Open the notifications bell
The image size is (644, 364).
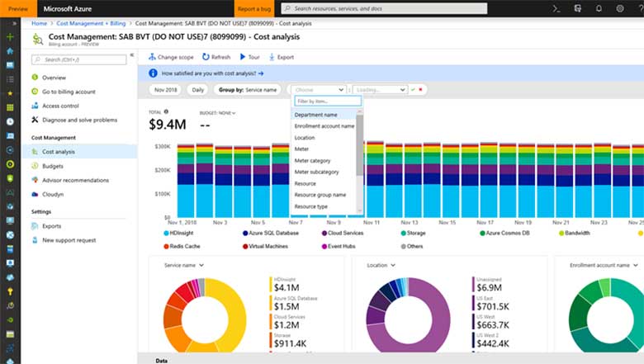pos(599,8)
